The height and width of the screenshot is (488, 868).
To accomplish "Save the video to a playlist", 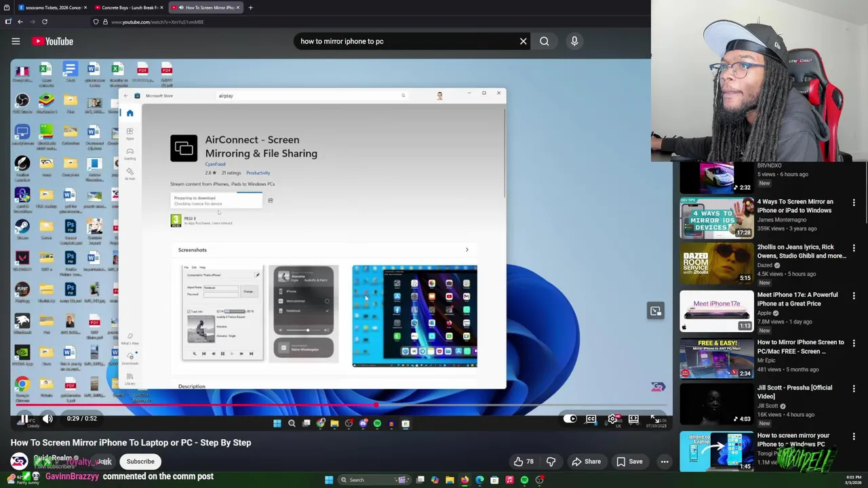I will (629, 462).
